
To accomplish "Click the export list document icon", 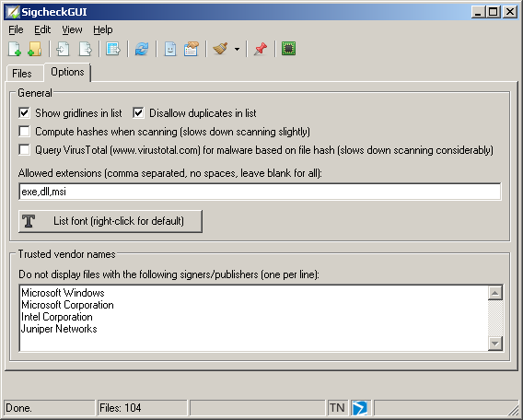I will point(85,49).
